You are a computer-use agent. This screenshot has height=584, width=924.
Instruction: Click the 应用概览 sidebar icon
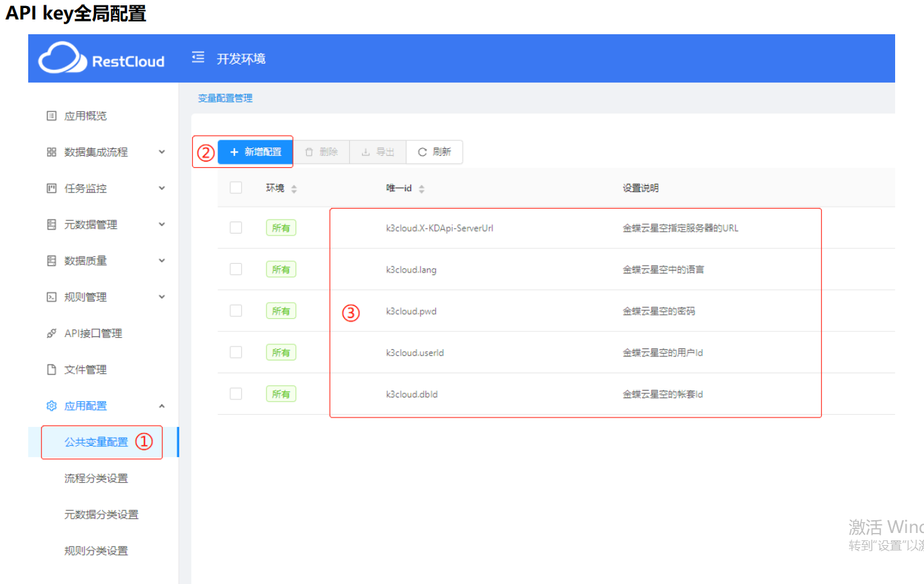coord(51,115)
